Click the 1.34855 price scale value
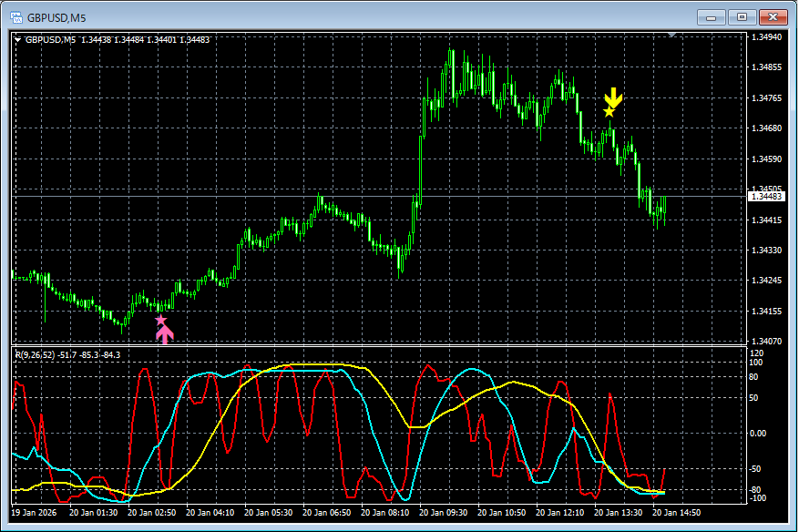 (x=766, y=67)
